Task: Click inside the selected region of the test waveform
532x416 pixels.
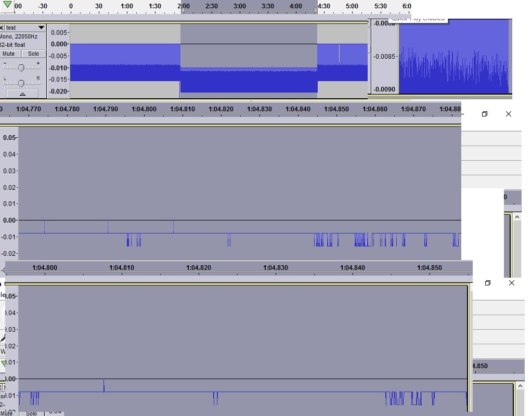Action: [249, 57]
